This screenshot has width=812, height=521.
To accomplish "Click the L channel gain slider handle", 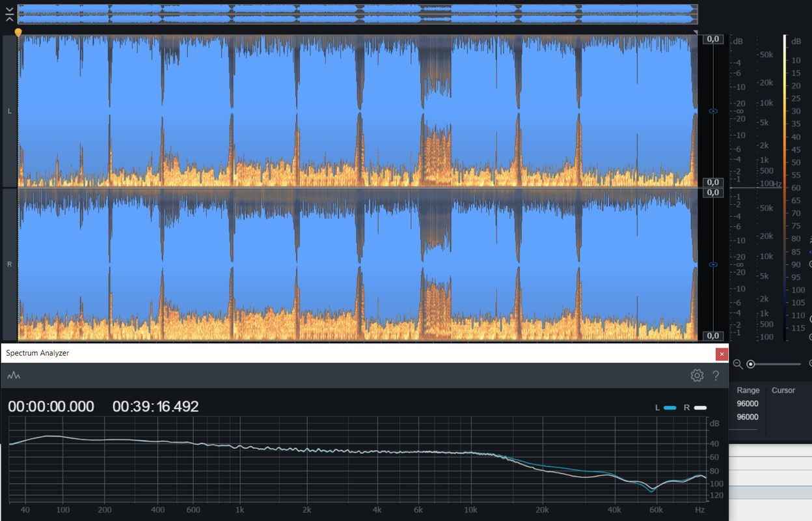I will [713, 112].
